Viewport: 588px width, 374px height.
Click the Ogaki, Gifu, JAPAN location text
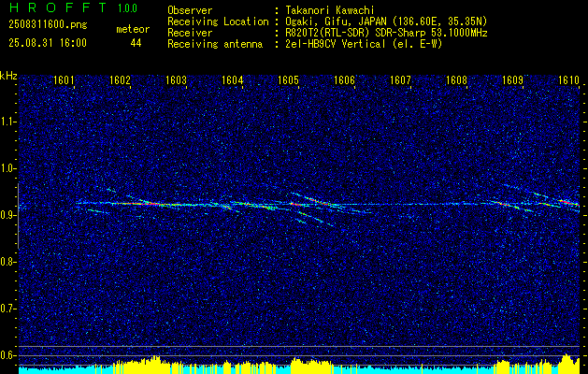point(386,22)
